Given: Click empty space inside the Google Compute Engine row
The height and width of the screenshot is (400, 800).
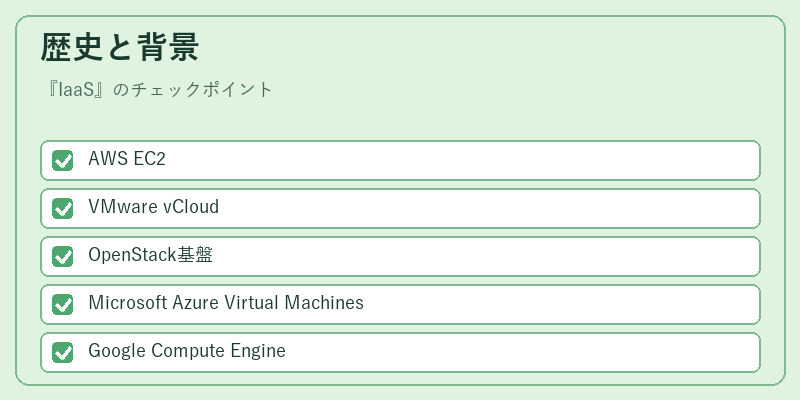Looking at the screenshot, I should pos(520,353).
